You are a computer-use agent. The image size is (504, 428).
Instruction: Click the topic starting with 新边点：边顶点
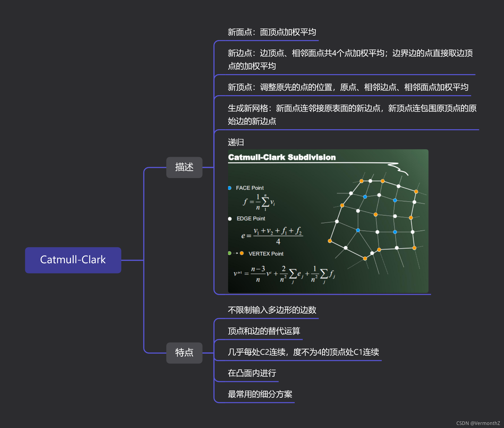coord(350,60)
